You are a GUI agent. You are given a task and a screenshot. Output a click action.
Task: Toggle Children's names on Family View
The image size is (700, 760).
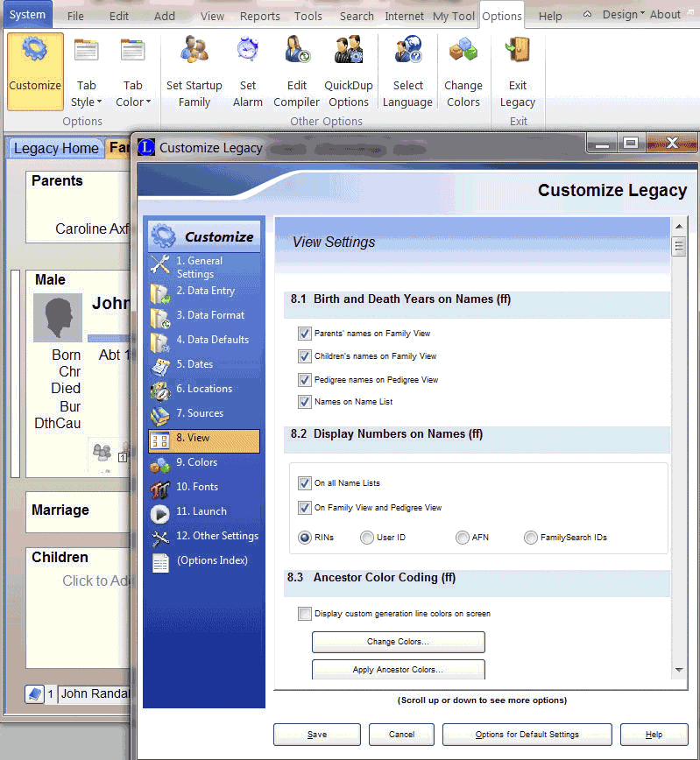click(304, 356)
